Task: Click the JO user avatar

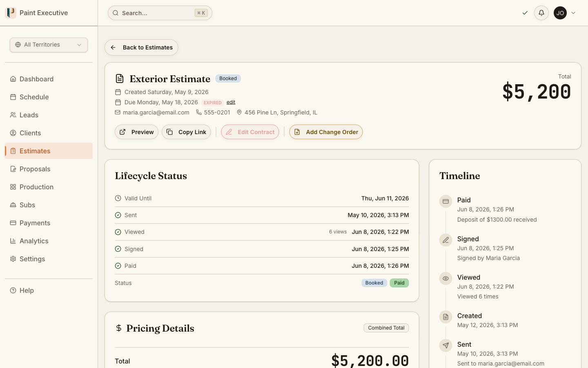Action: 560,13
